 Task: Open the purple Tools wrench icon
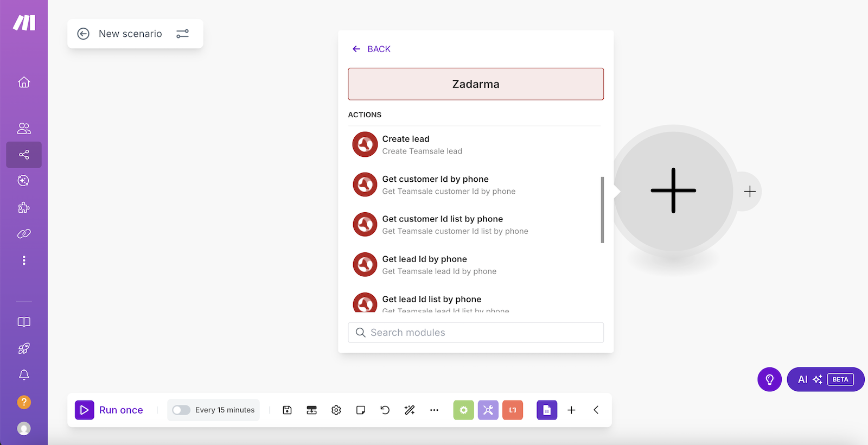tap(488, 410)
